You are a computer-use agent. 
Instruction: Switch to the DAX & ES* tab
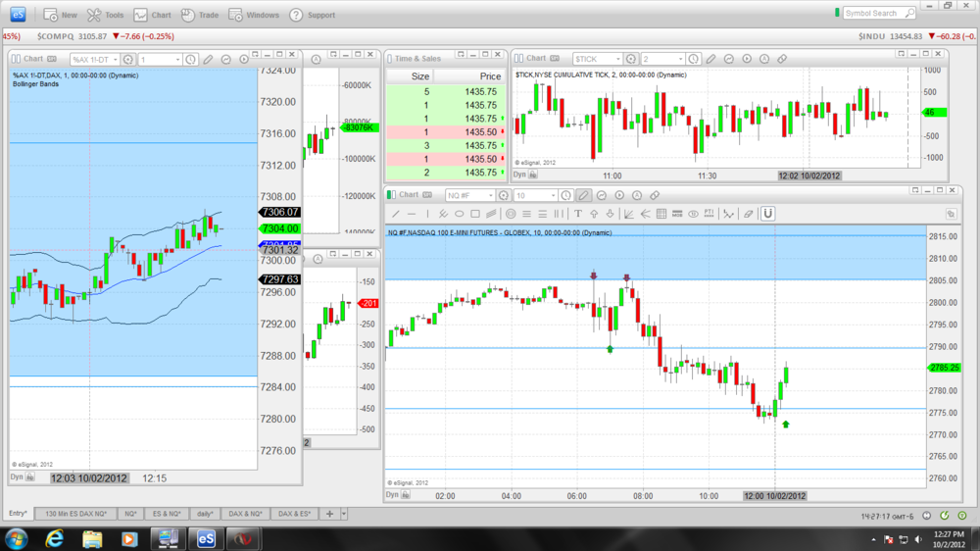[294, 514]
